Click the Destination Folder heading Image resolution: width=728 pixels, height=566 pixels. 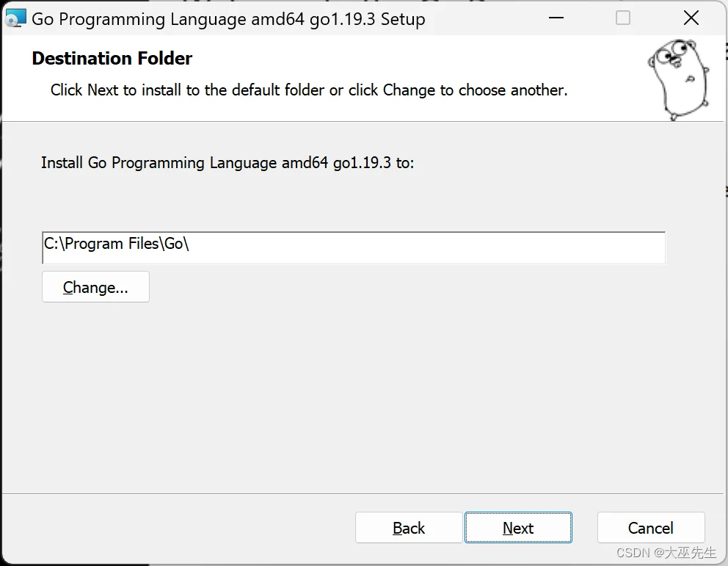tap(112, 59)
